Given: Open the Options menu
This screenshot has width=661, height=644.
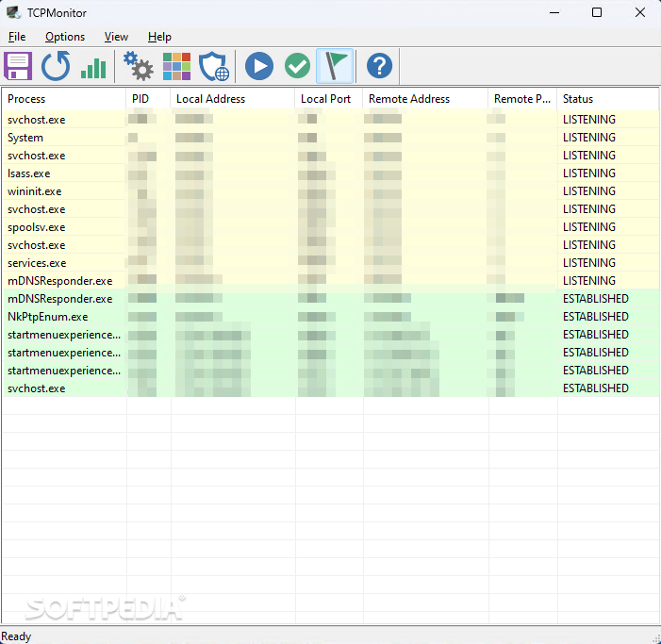Looking at the screenshot, I should 65,37.
